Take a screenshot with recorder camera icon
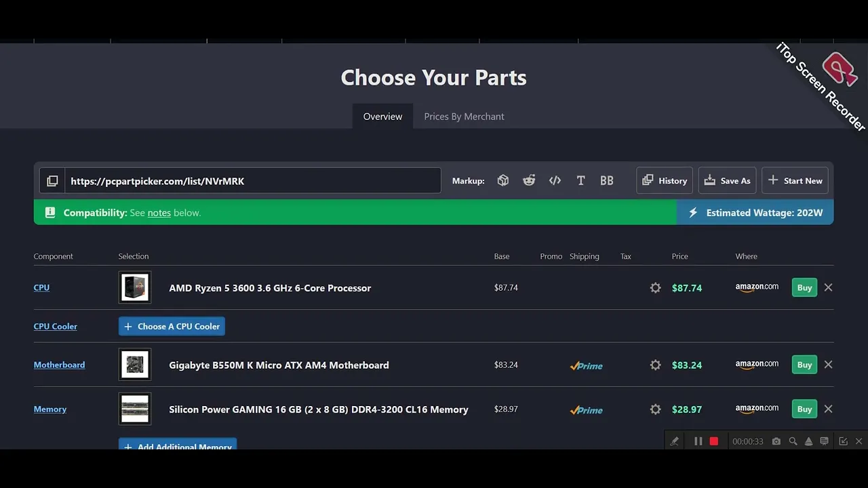868x488 pixels. point(776,441)
